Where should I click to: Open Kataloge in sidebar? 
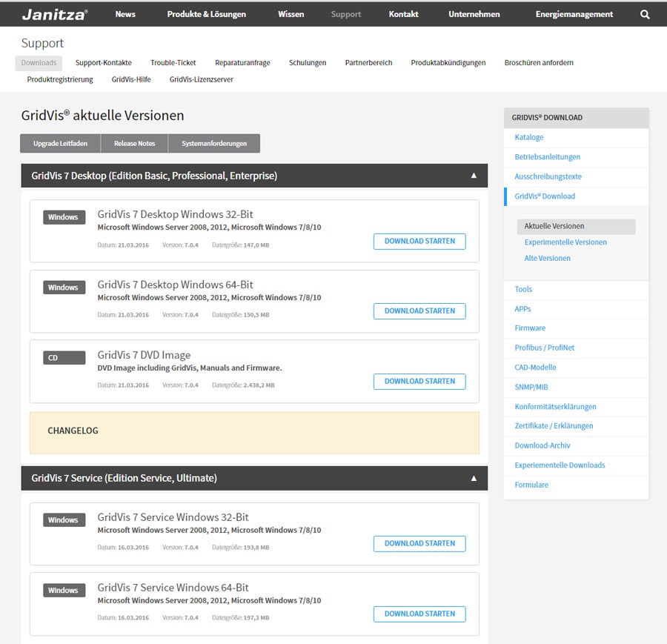tap(528, 137)
